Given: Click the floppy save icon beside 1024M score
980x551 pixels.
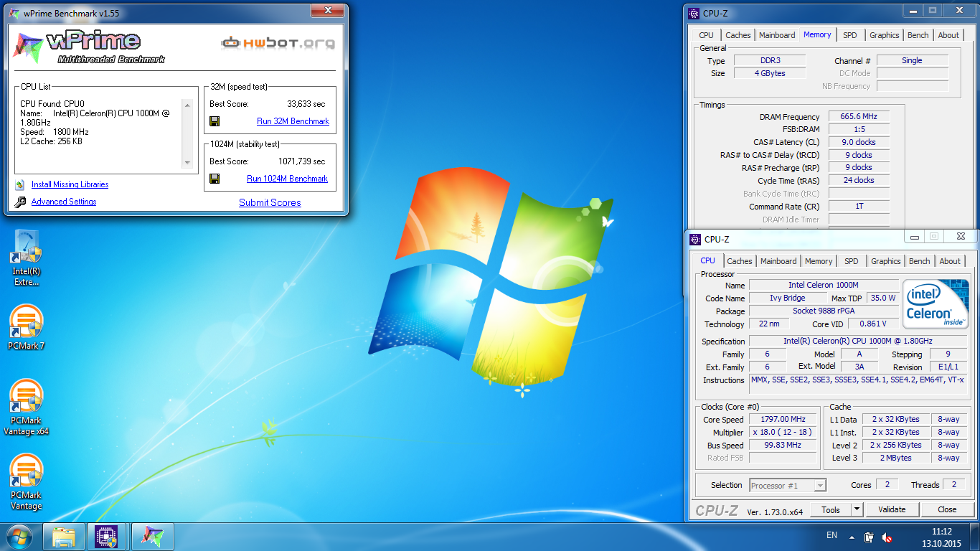Looking at the screenshot, I should (x=215, y=179).
